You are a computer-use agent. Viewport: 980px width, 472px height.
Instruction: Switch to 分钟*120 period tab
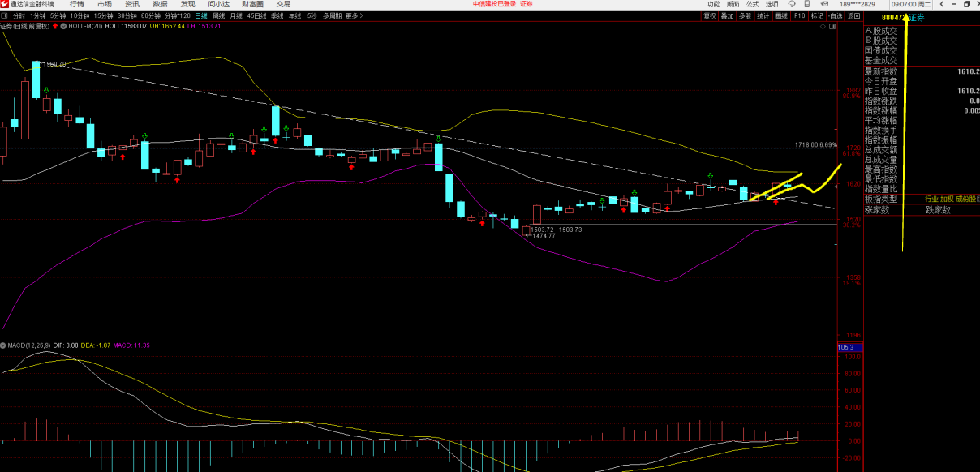(x=178, y=15)
